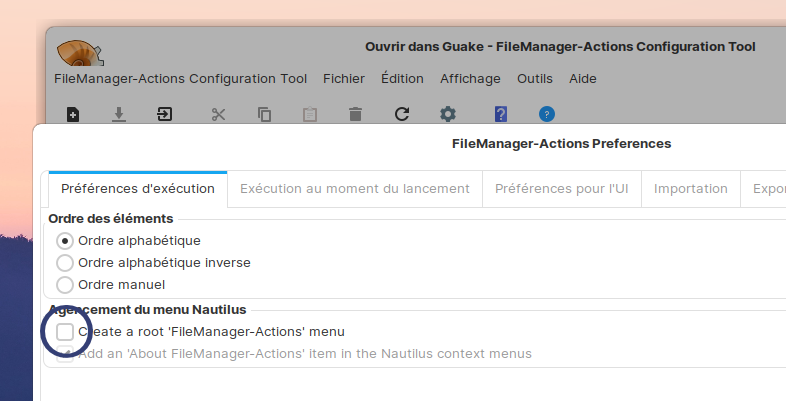The width and height of the screenshot is (786, 401).
Task: Open preferences via the gear icon
Action: coord(448,114)
